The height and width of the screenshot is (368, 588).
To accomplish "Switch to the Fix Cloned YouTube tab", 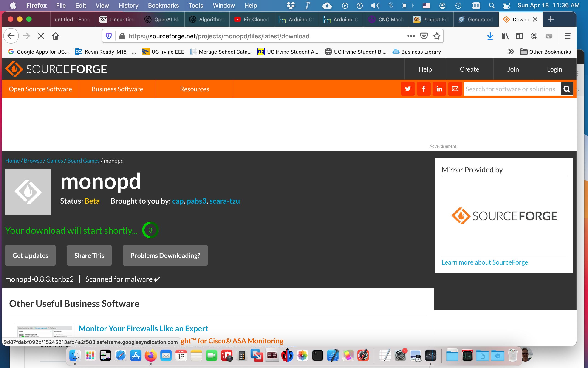I will click(x=252, y=20).
